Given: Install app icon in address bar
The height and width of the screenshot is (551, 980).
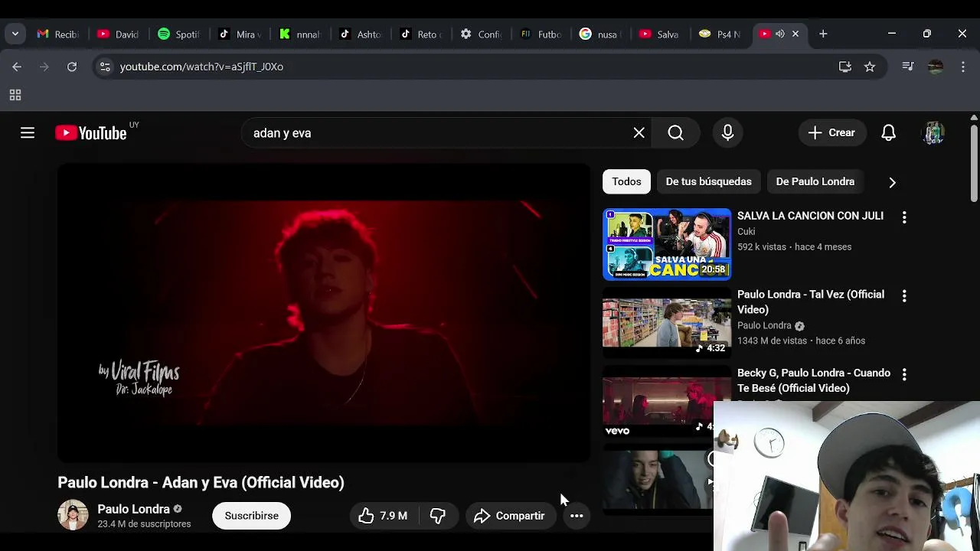Looking at the screenshot, I should 845,67.
